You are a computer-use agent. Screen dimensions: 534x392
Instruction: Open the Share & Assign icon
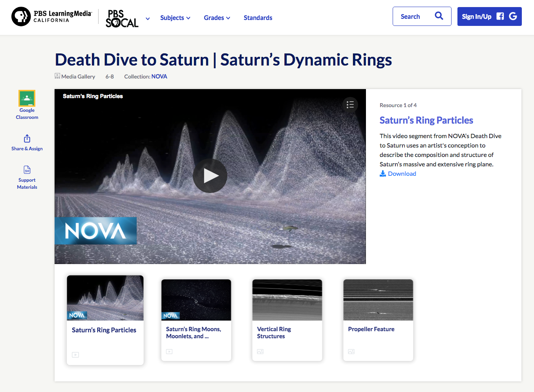point(27,139)
